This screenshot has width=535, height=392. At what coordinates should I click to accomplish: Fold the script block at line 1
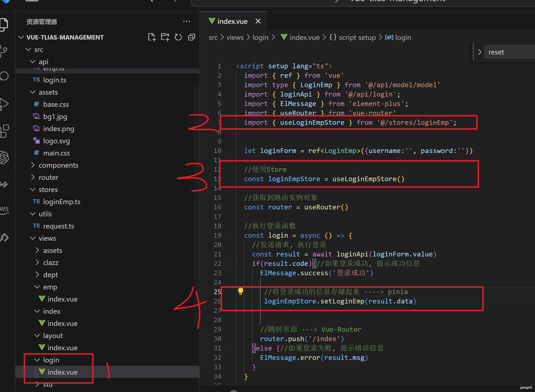[x=230, y=66]
